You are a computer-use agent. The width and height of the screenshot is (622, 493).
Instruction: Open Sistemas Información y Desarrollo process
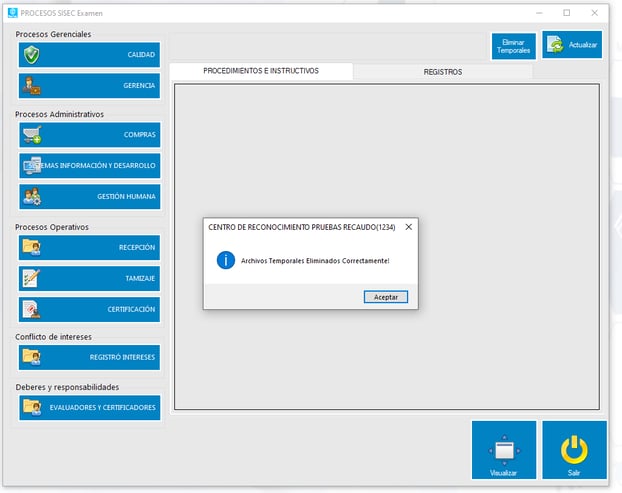tap(89, 166)
